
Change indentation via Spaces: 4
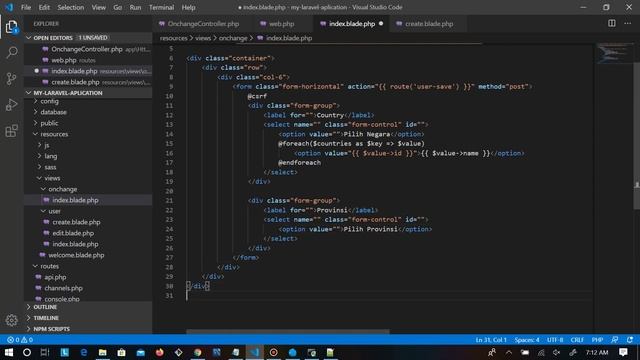tap(527, 340)
